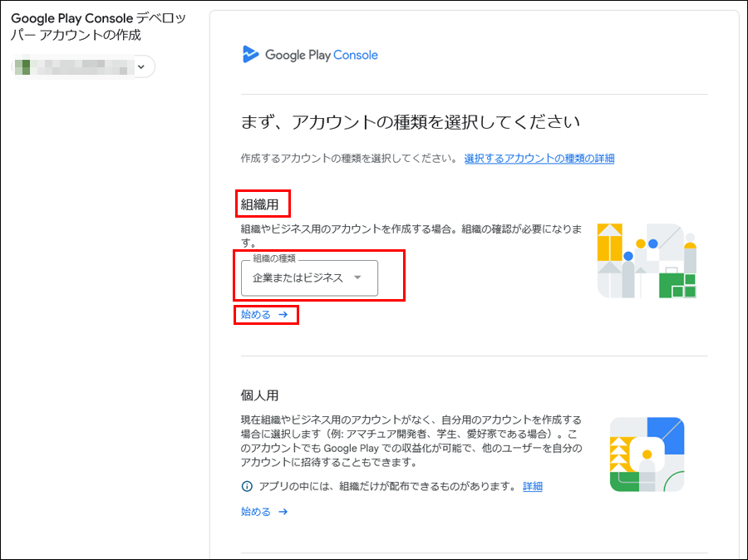The height and width of the screenshot is (560, 748).
Task: Click the 組織用 illustration image
Action: [647, 261]
